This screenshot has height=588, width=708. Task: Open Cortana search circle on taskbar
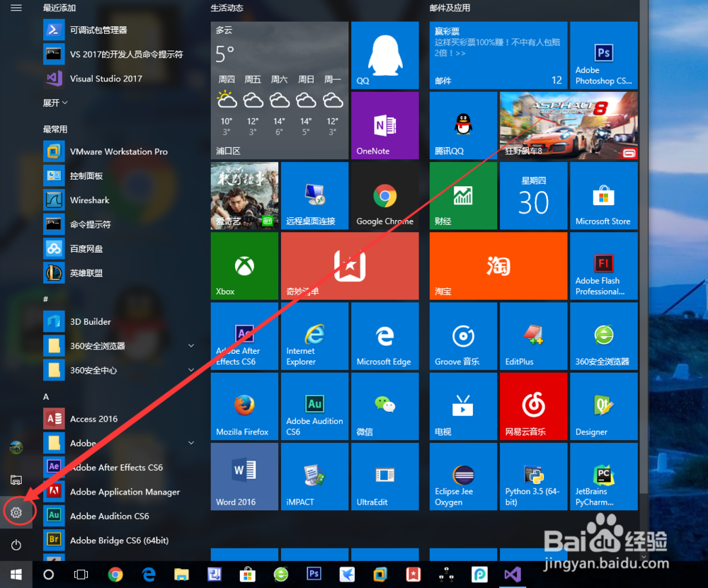click(48, 575)
